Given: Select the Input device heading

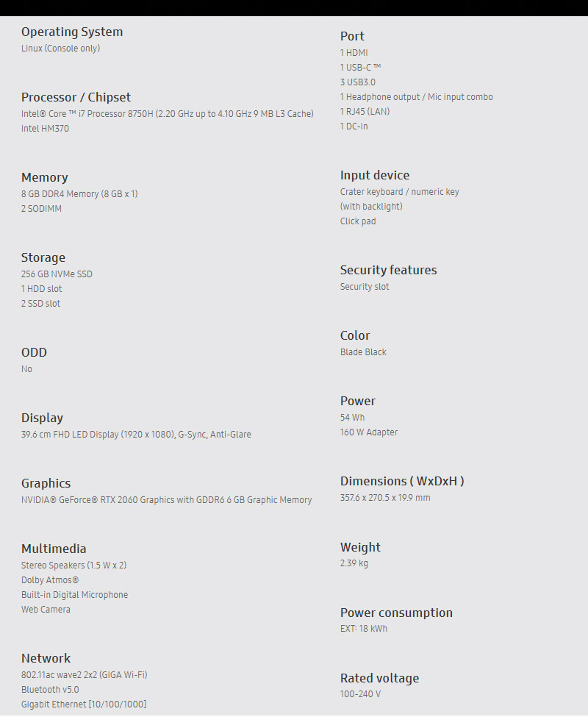Looking at the screenshot, I should [x=375, y=175].
